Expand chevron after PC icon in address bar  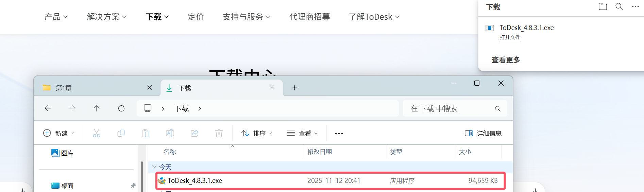163,109
